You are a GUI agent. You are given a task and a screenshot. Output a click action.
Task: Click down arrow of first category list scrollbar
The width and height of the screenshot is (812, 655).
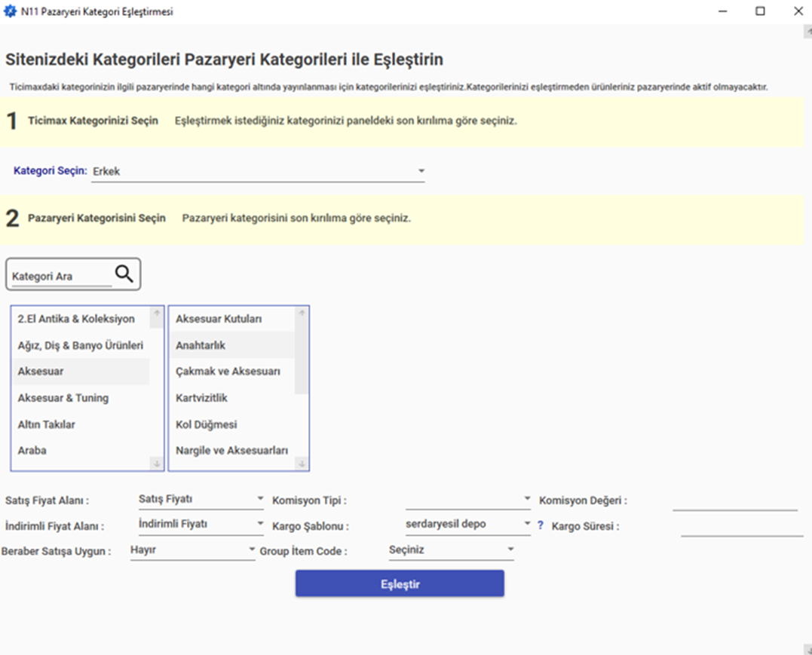pyautogui.click(x=156, y=464)
